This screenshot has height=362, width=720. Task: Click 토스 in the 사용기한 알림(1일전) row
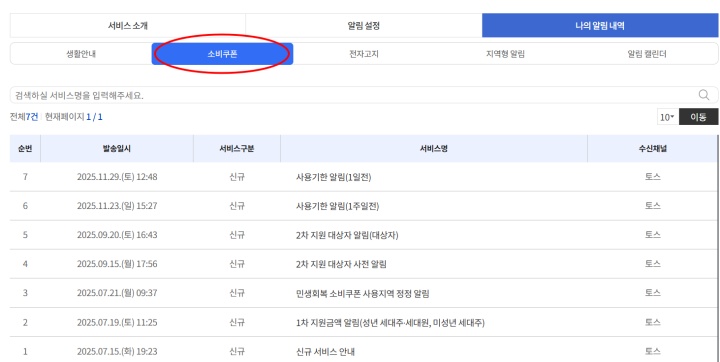652,177
